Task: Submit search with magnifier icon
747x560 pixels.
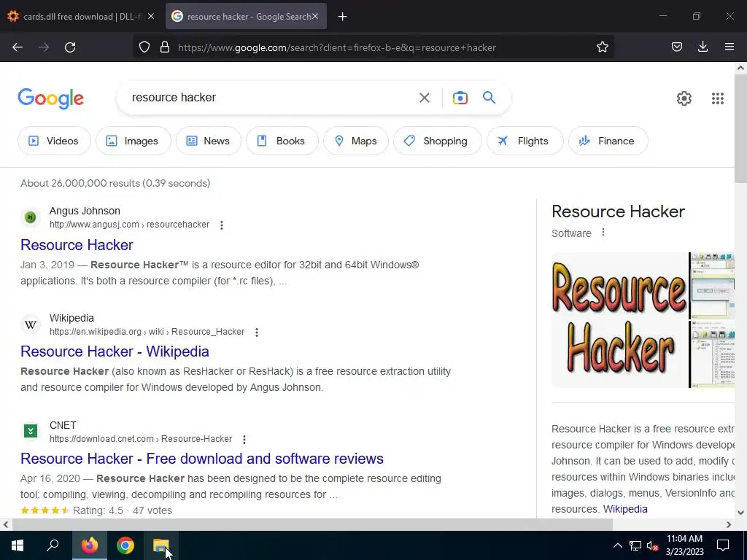Action: click(489, 98)
